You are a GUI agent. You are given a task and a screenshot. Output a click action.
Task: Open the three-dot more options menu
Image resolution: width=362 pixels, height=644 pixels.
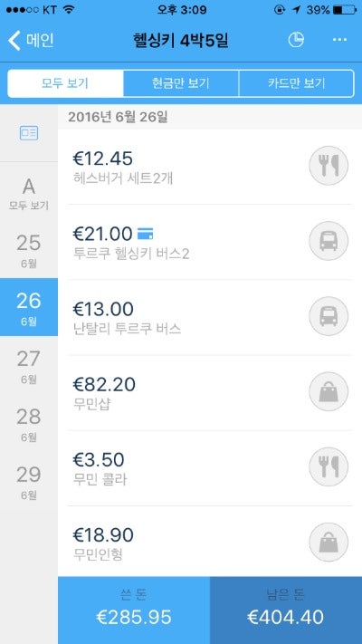339,40
